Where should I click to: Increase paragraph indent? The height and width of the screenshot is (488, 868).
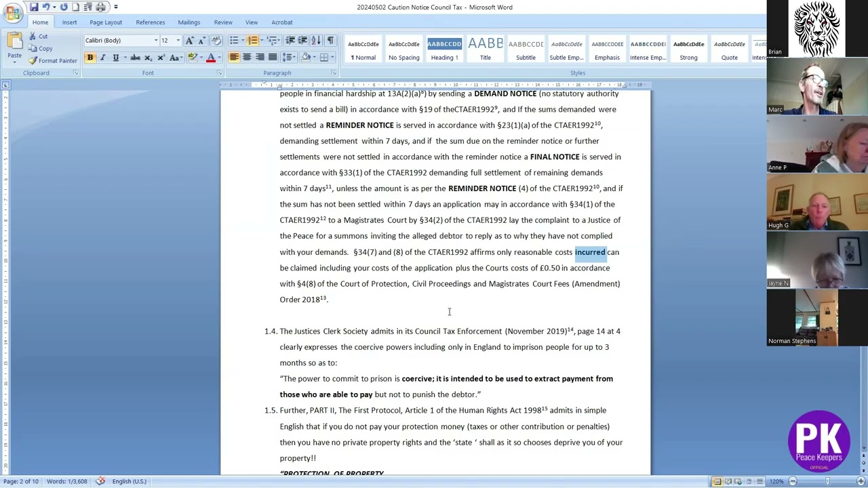[302, 41]
